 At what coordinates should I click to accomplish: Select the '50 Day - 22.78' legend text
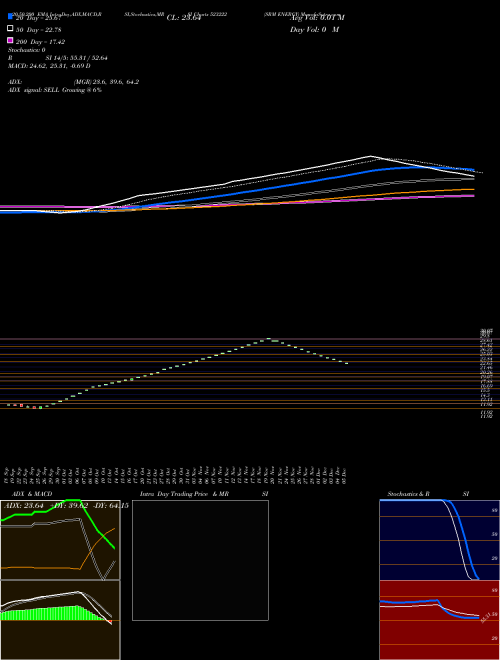[x=39, y=30]
